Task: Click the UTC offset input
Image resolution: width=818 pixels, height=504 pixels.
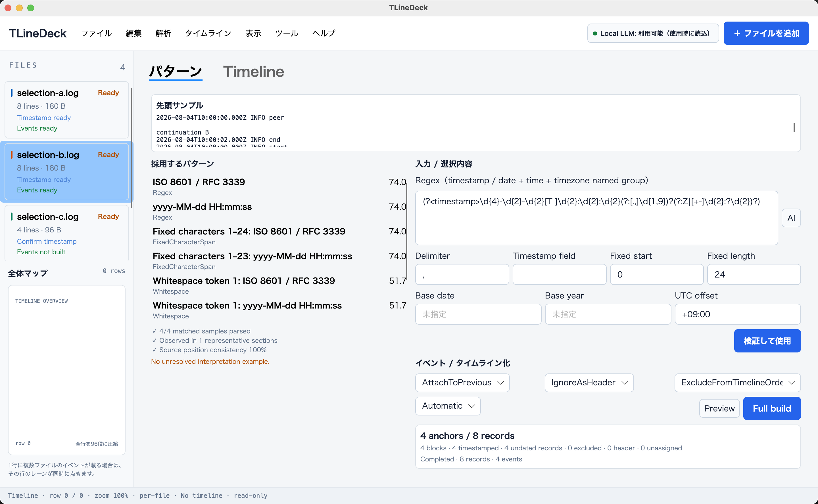Action: tap(738, 314)
